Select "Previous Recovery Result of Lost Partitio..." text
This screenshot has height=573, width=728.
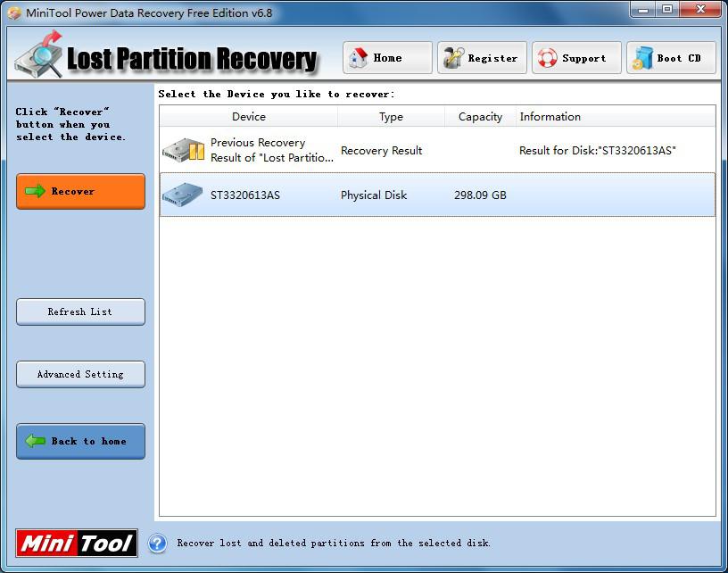point(271,150)
